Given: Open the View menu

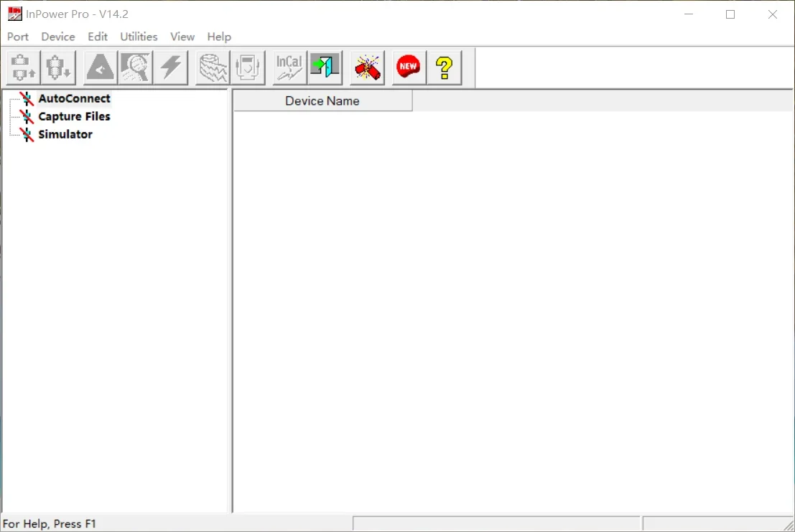Looking at the screenshot, I should (x=182, y=37).
